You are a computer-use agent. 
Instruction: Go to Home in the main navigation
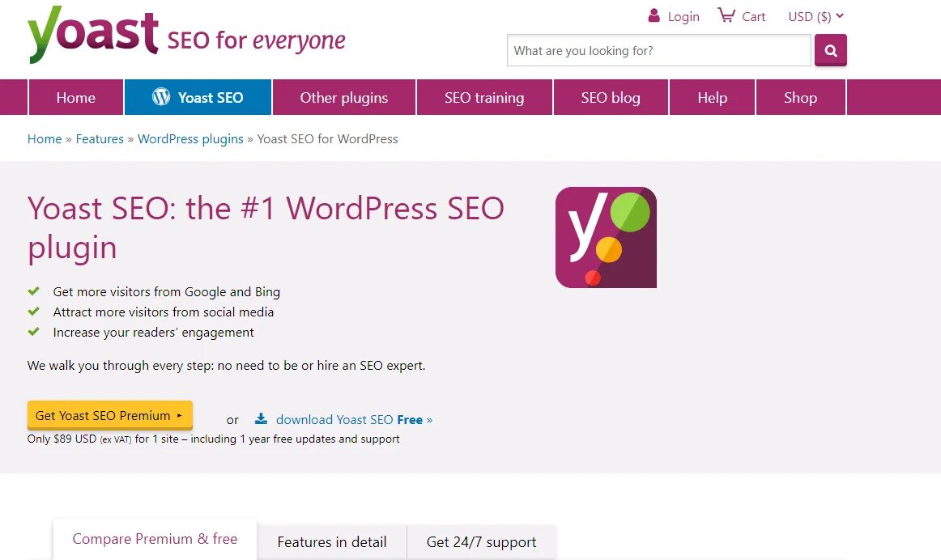pyautogui.click(x=75, y=97)
